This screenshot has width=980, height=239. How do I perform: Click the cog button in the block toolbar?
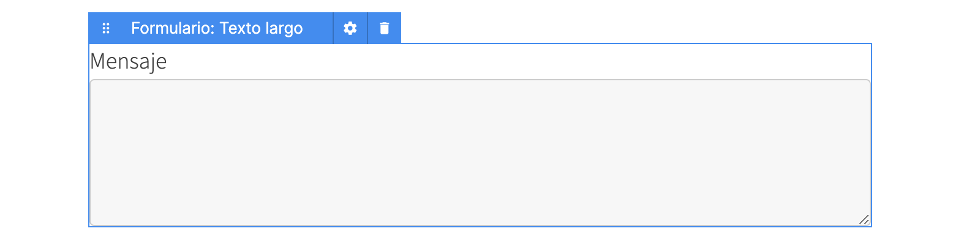click(350, 28)
